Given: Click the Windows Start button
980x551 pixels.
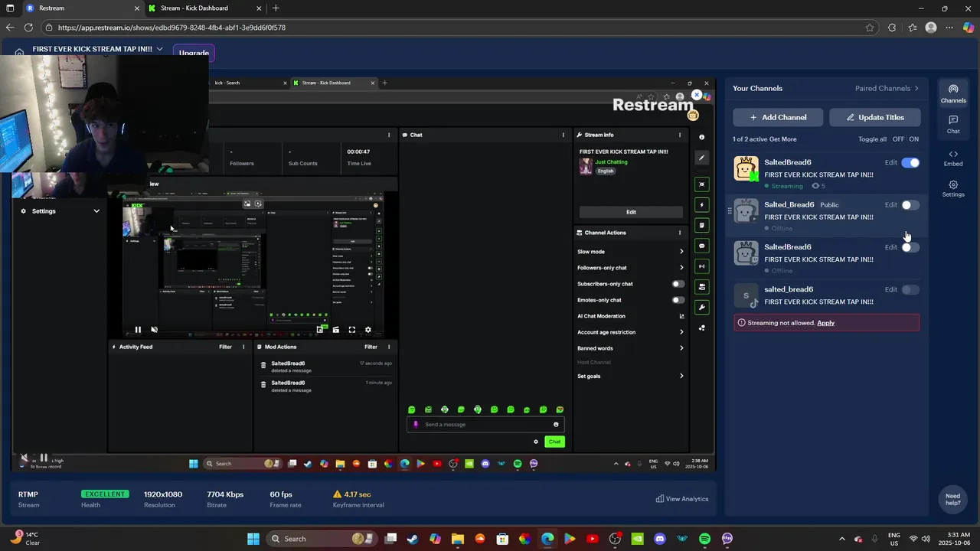Looking at the screenshot, I should pyautogui.click(x=253, y=539).
